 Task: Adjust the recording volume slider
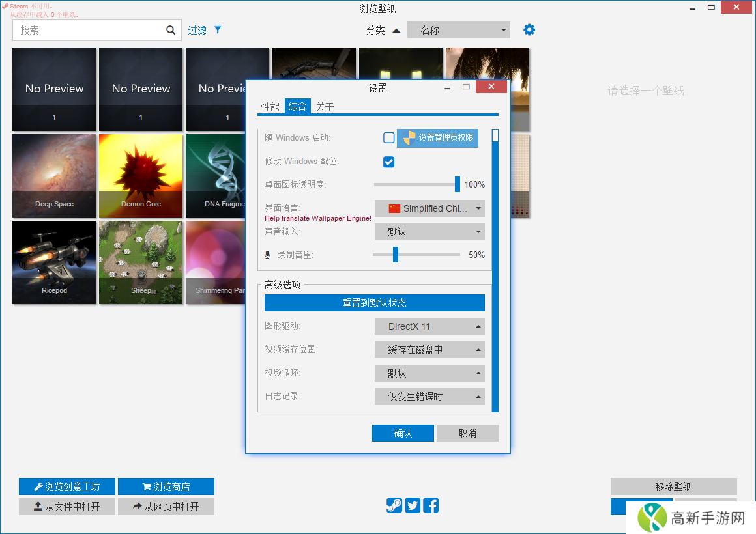point(395,255)
